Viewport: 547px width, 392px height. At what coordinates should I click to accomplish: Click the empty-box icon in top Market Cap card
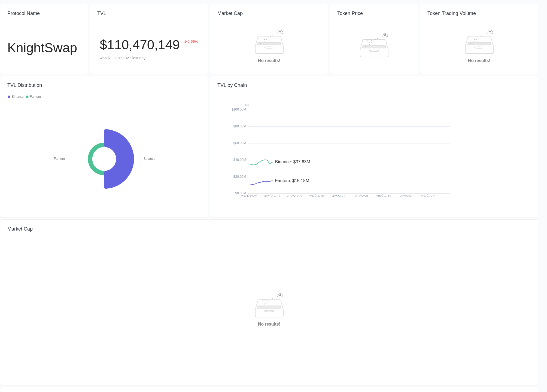click(269, 42)
